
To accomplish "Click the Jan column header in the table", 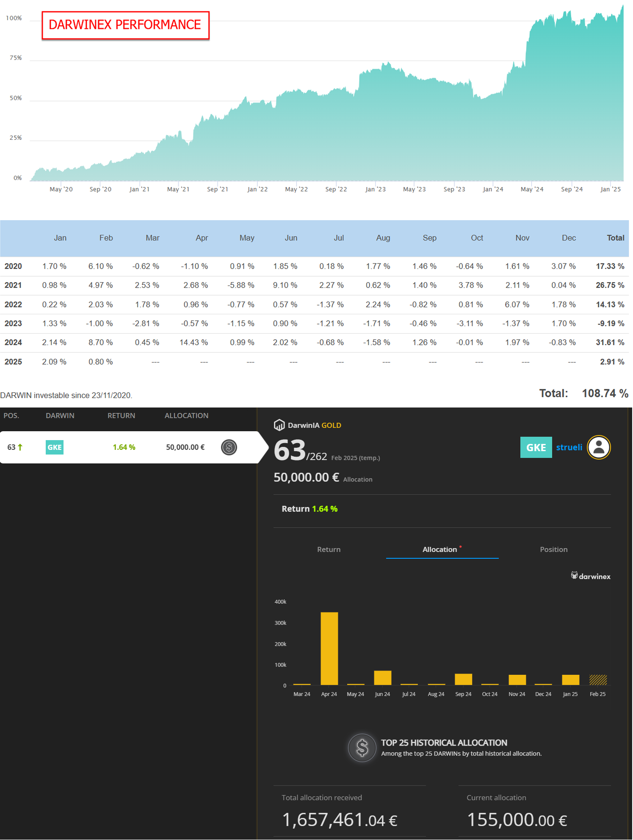I will point(60,238).
